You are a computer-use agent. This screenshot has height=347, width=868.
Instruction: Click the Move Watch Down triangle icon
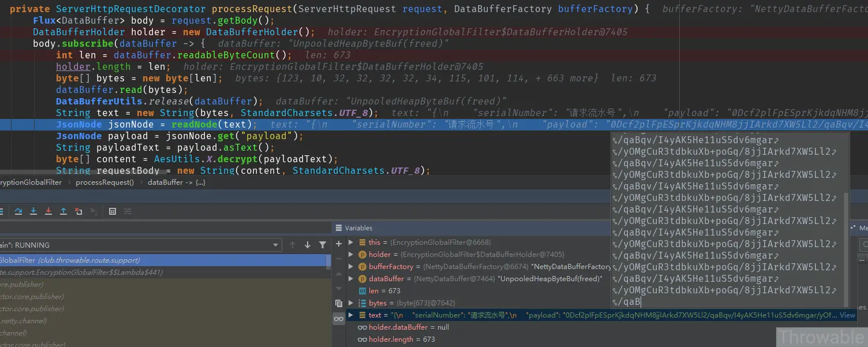(x=339, y=288)
